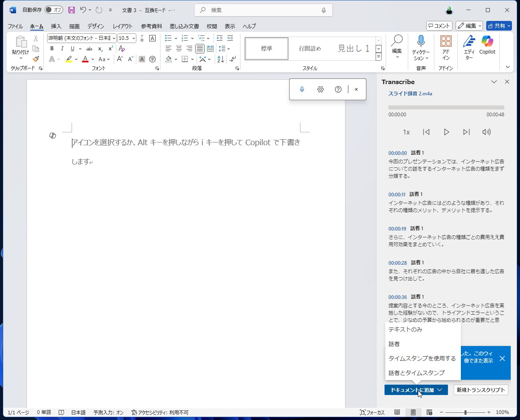Choose Speakers and Timestamps option
This screenshot has width=520, height=420.
coord(423,373)
